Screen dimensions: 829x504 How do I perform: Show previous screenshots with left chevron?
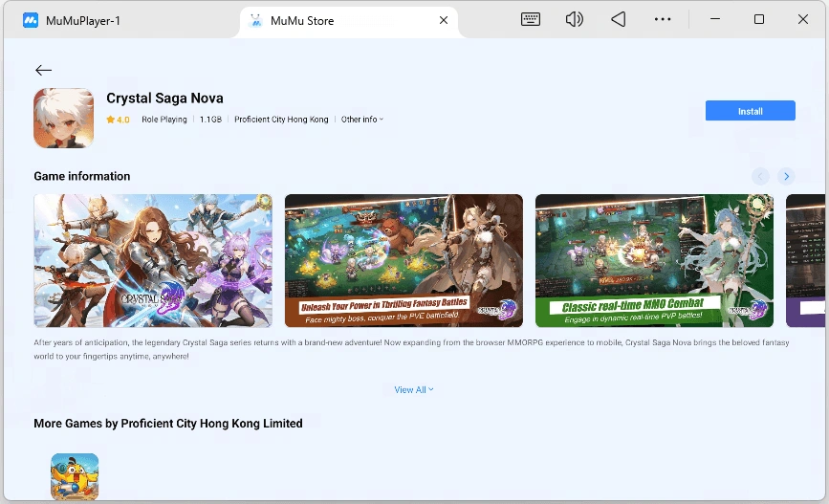click(x=760, y=176)
